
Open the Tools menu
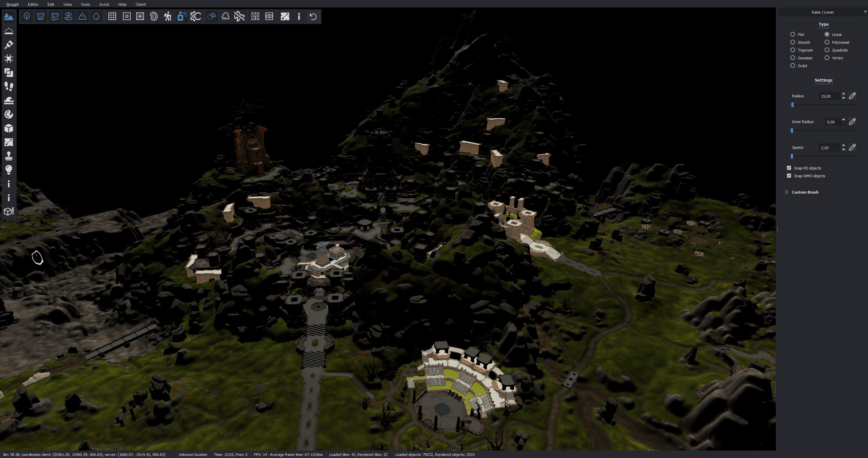(85, 4)
